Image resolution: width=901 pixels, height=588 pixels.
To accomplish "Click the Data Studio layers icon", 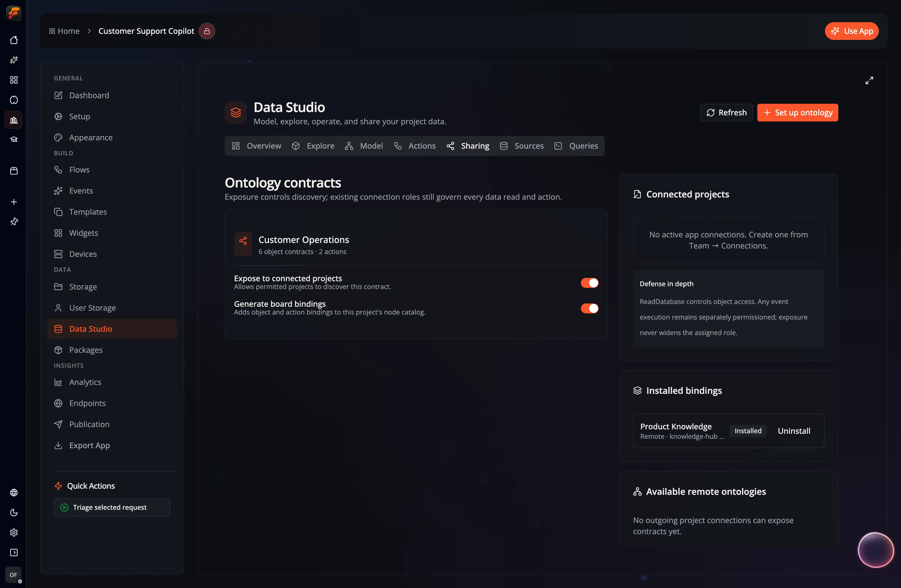I will [x=236, y=112].
